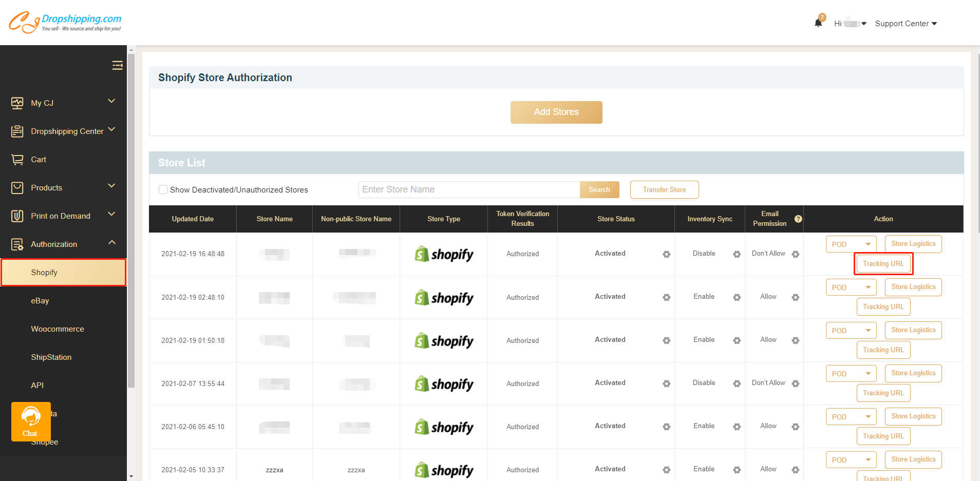Open Inventory Sync gear for zzzxa store
Screen dimensions: 980x481
pos(737,470)
